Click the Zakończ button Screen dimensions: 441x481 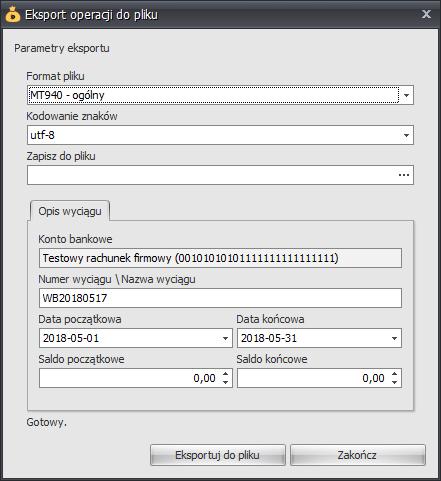point(358,455)
